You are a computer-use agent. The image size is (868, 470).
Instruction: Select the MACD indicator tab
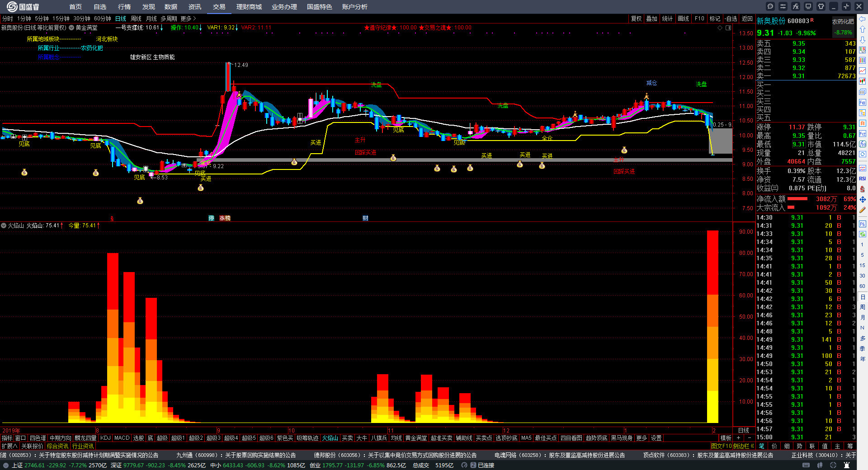(122, 438)
